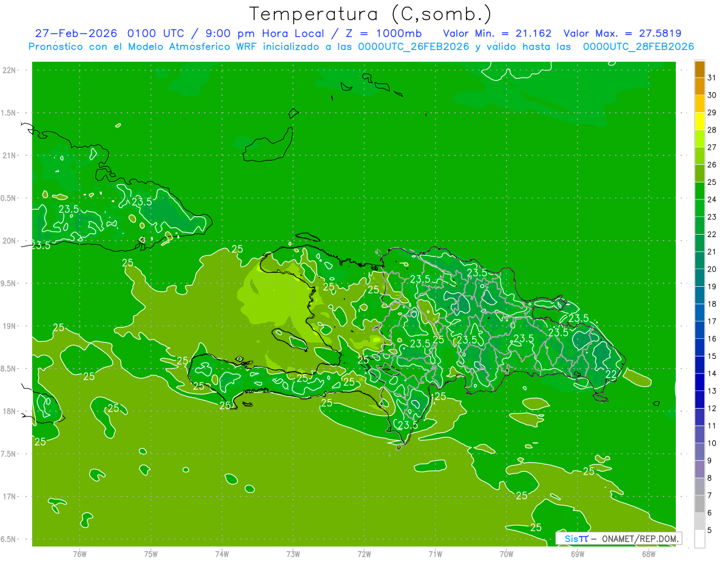The width and height of the screenshot is (728, 562).
Task: Click the 69W longitude axis label
Action: [578, 554]
